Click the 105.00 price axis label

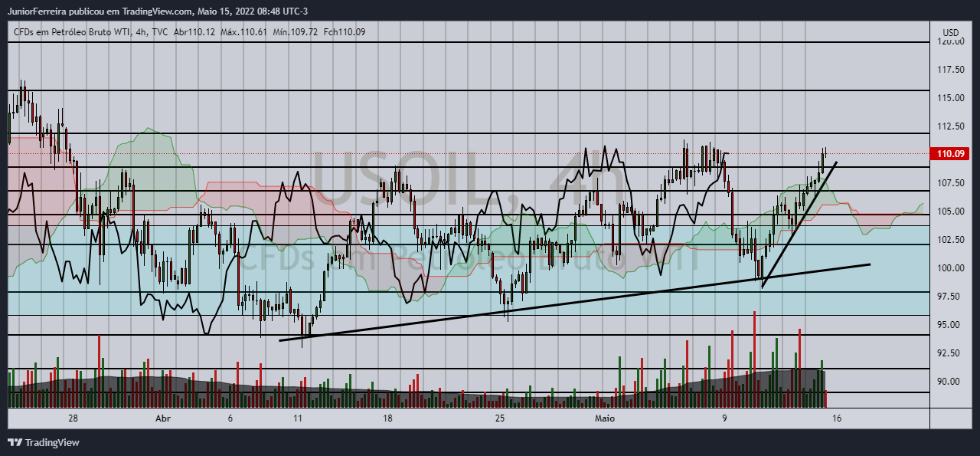click(x=950, y=212)
